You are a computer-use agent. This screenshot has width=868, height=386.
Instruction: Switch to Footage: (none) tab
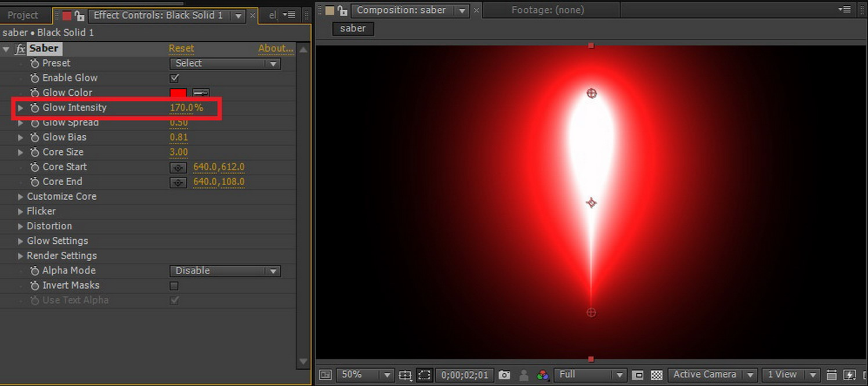click(x=548, y=10)
